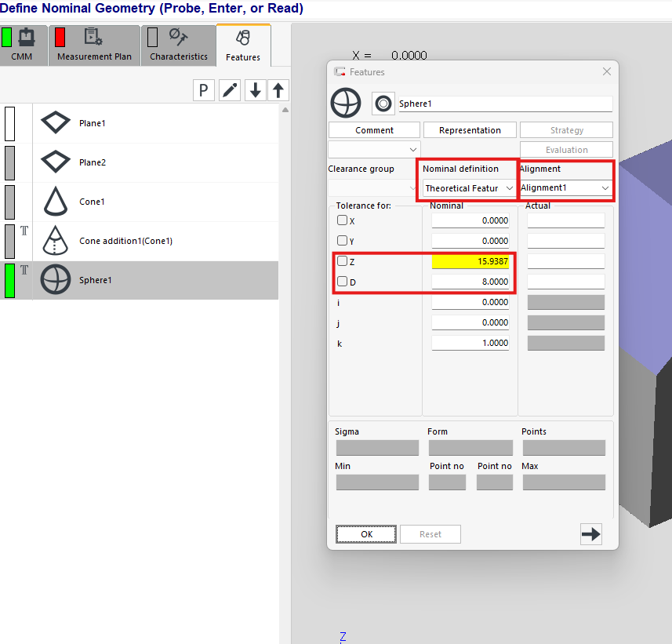Click the circular icon beside the Sphere1 name

pos(383,104)
